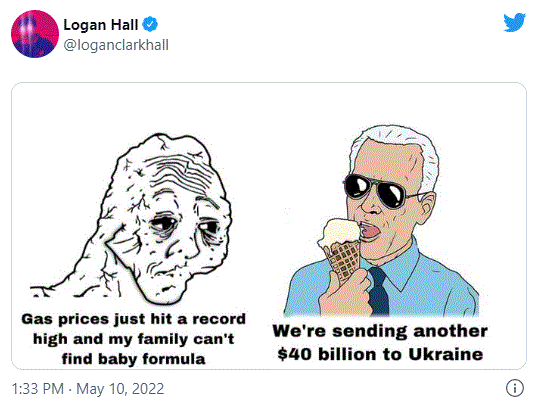Click the ice cream cone in the meme
The width and height of the screenshot is (539, 406).
pyautogui.click(x=341, y=248)
